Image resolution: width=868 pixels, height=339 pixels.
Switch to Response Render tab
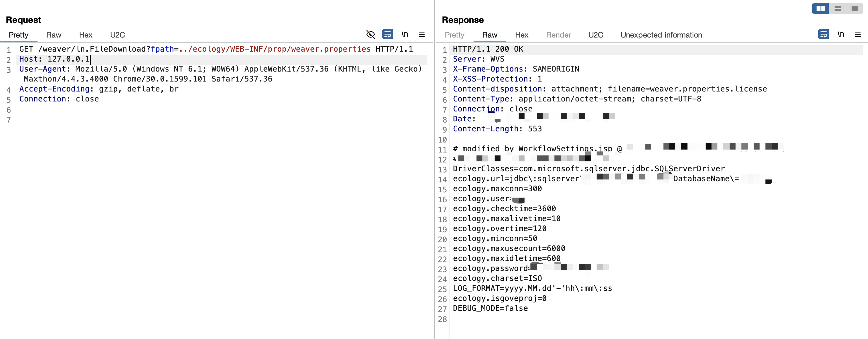coord(558,35)
